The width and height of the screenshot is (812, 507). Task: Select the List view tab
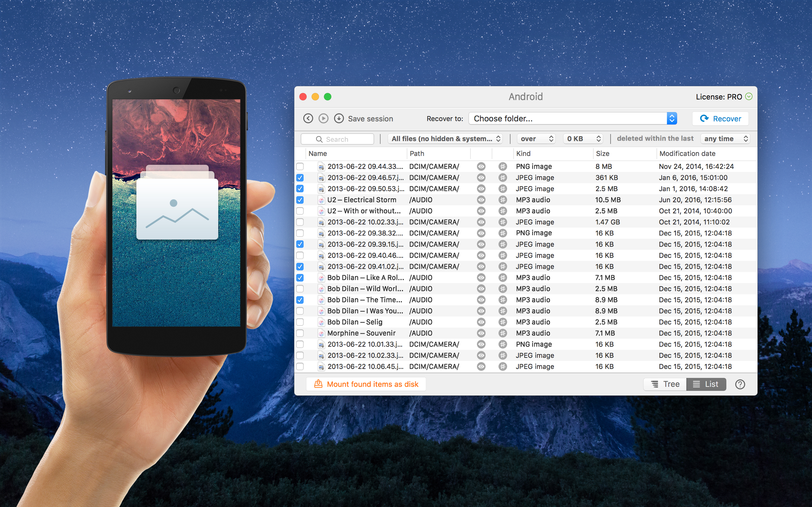(706, 384)
